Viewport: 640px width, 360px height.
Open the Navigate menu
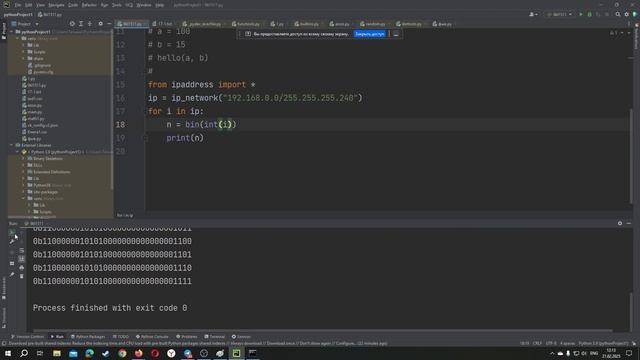click(56, 5)
